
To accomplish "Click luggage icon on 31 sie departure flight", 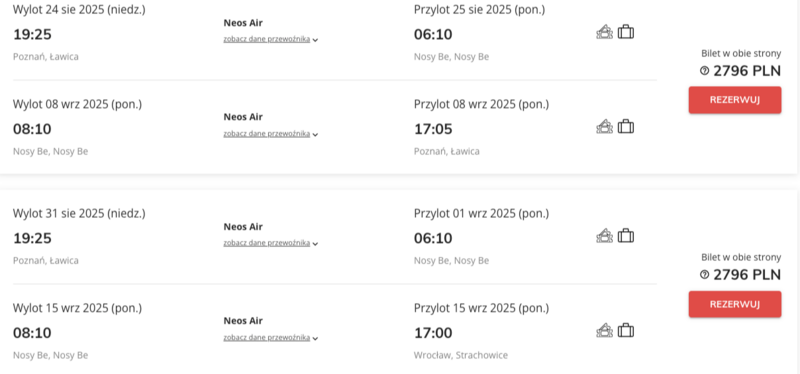I will pos(626,236).
